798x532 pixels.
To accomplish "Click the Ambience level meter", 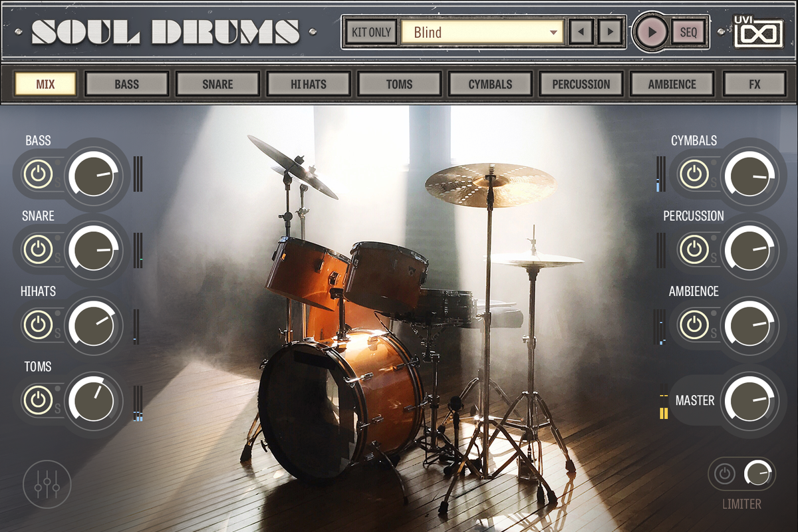I will click(x=660, y=327).
